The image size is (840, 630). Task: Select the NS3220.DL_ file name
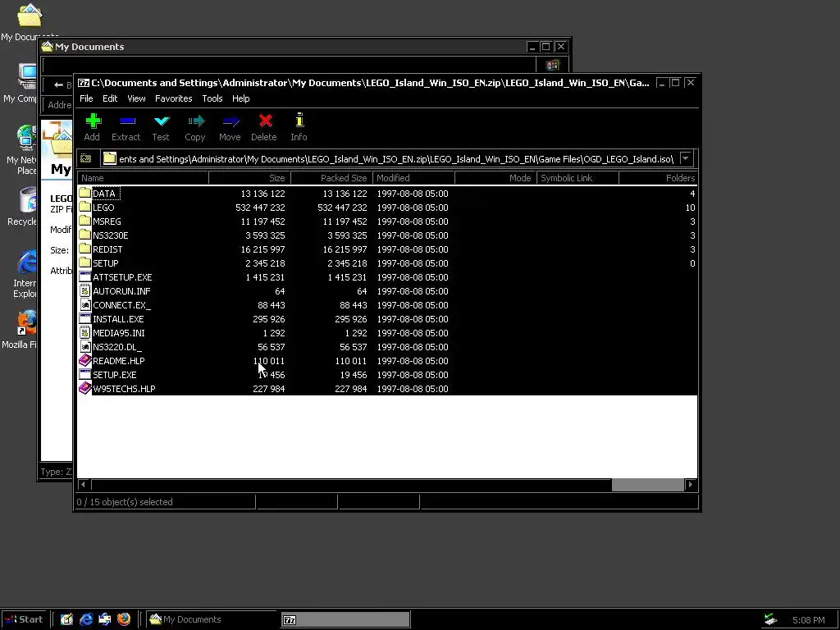point(117,347)
